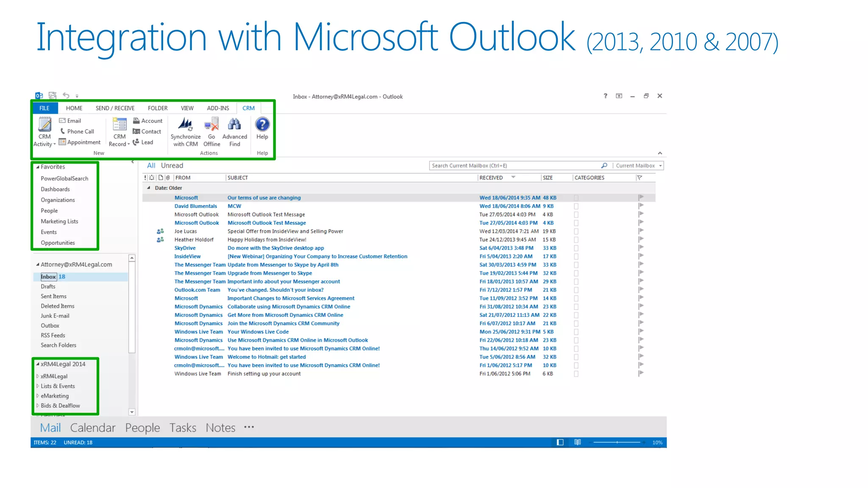This screenshot has width=868, height=488.
Task: Tick category box for 'Your Windows Live Code'
Action: 576,332
